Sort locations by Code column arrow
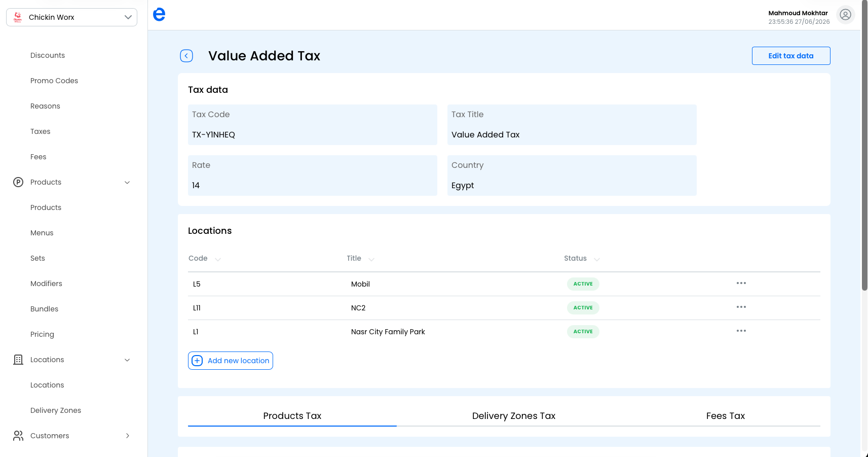This screenshot has height=457, width=868. [218, 259]
